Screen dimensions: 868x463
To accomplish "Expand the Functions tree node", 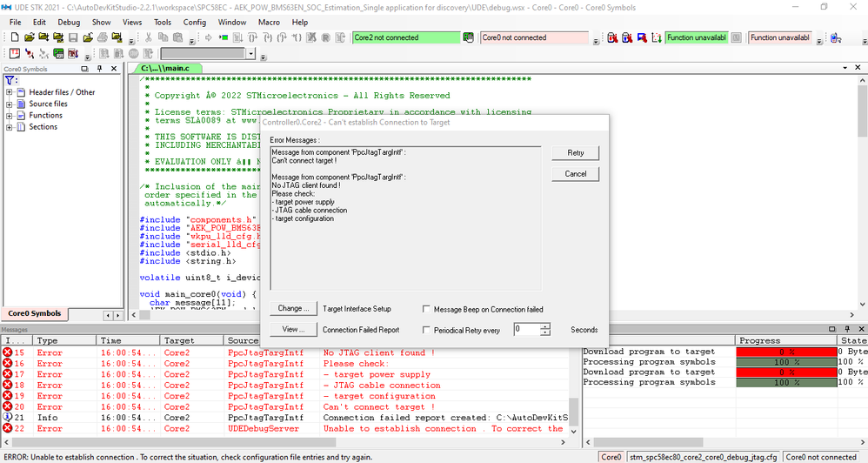I will pos(9,115).
